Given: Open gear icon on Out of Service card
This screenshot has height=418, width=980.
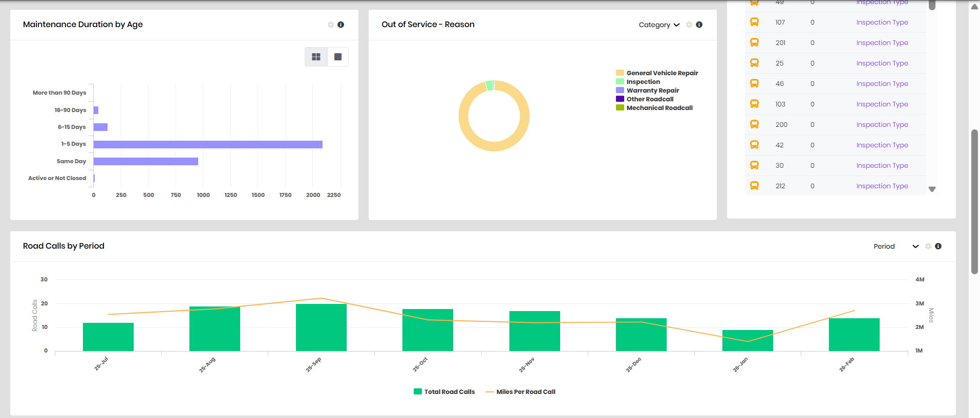Looking at the screenshot, I should (x=689, y=25).
